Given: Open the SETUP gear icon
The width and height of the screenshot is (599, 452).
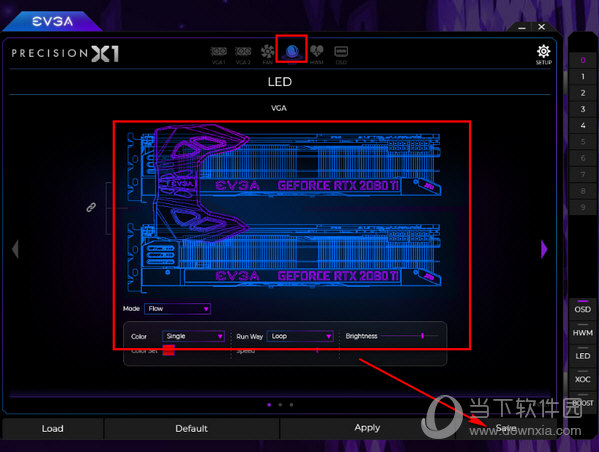Looking at the screenshot, I should [x=543, y=54].
